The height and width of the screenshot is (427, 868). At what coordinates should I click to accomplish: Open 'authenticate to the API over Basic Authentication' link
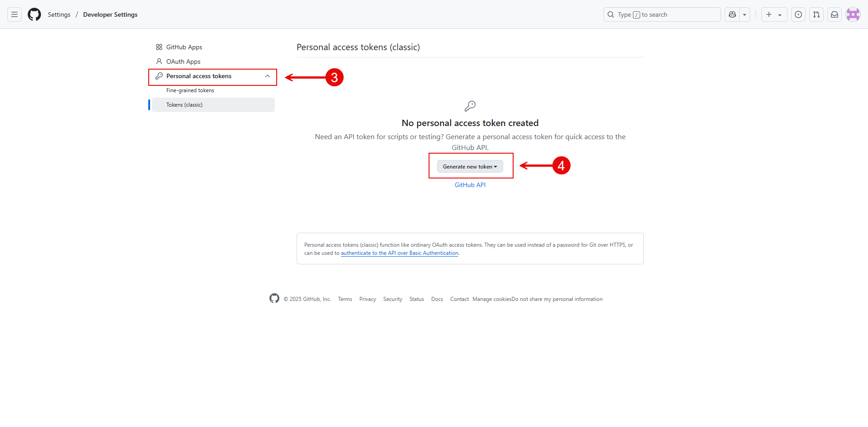pos(400,253)
